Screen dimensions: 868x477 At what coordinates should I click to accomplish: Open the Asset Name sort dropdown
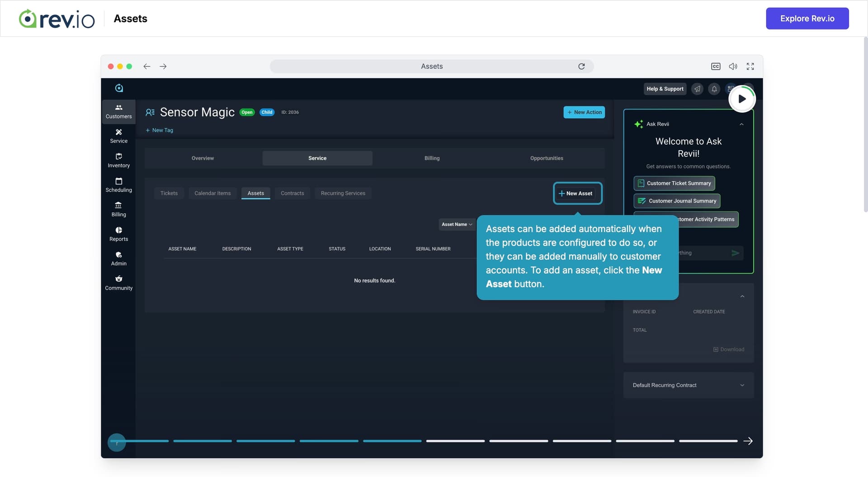[x=457, y=224]
